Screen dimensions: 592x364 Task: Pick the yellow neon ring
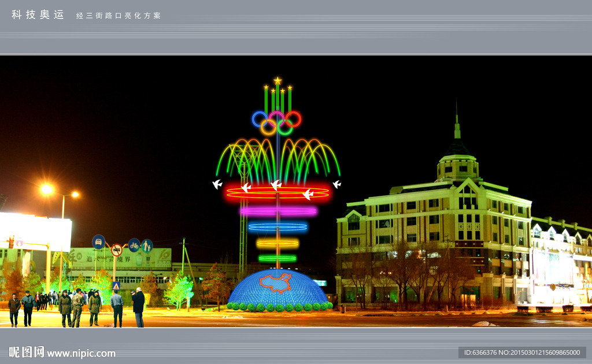click(x=277, y=243)
